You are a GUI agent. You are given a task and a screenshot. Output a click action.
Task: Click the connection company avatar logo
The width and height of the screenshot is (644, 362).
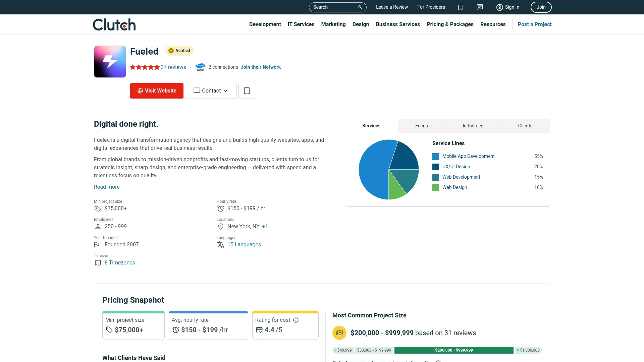pos(200,67)
